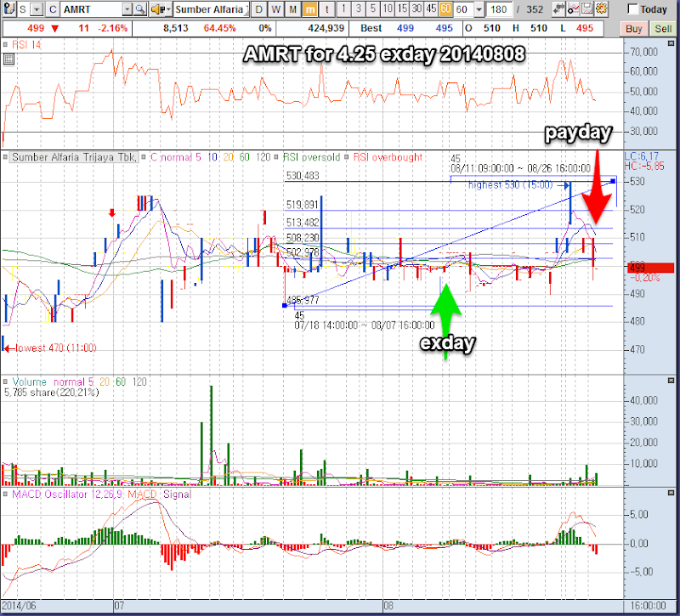Select the 10-minute interval button

click(388, 8)
